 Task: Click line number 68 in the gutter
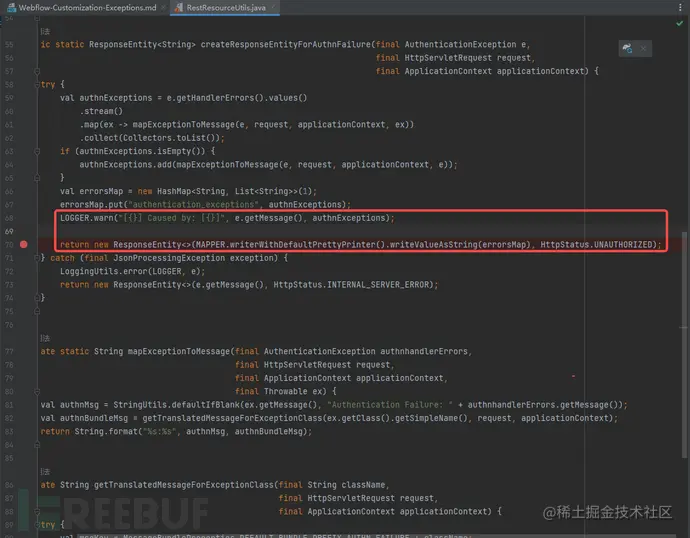[x=9, y=218]
